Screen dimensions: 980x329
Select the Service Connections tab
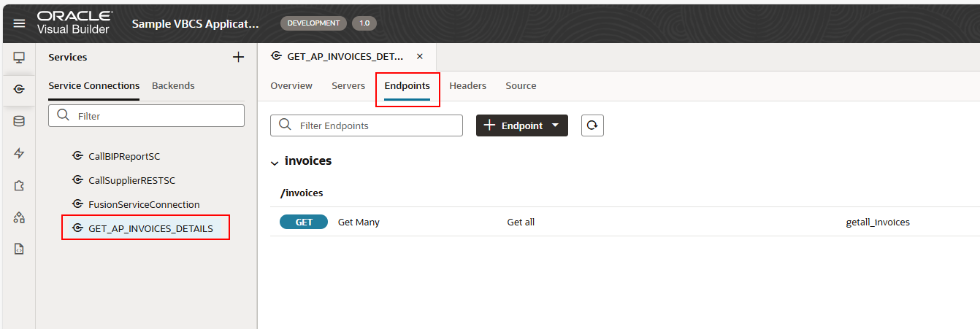[93, 85]
